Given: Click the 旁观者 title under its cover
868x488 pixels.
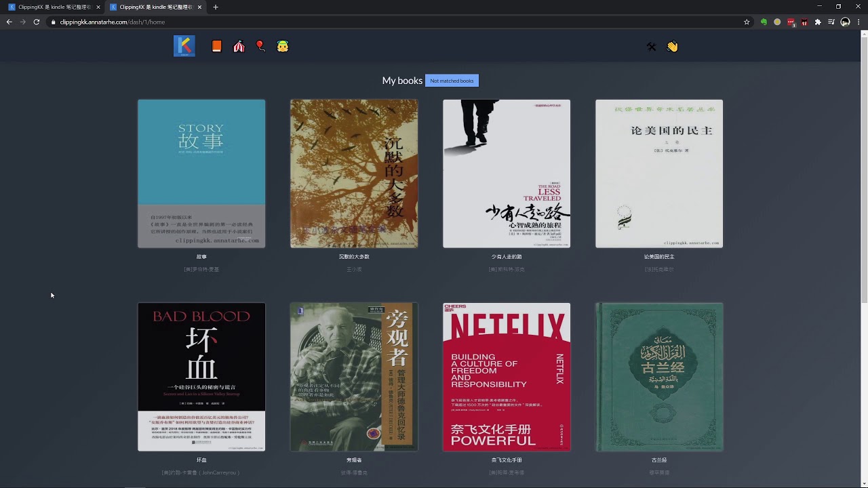Looking at the screenshot, I should 354,460.
